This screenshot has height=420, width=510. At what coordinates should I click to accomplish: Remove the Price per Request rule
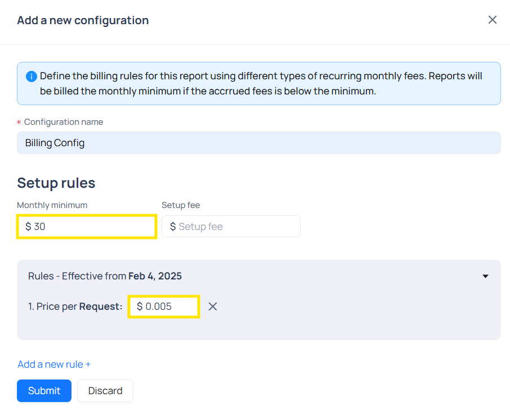(x=213, y=306)
